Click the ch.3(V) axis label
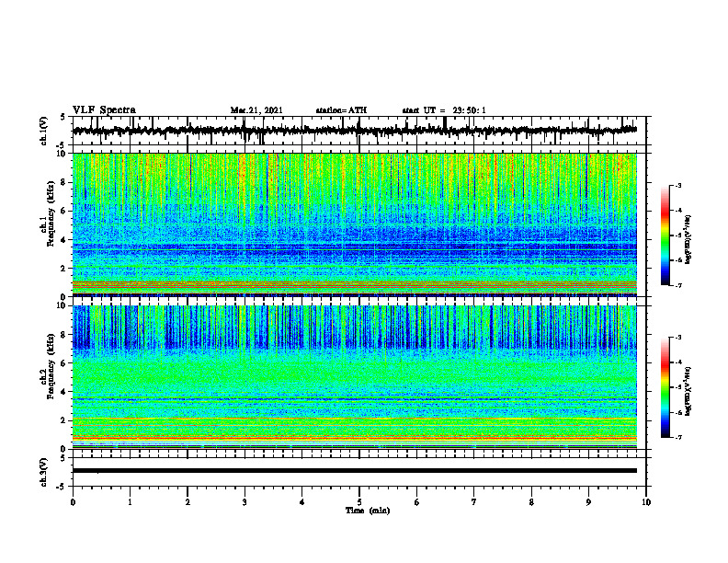 pyautogui.click(x=44, y=472)
